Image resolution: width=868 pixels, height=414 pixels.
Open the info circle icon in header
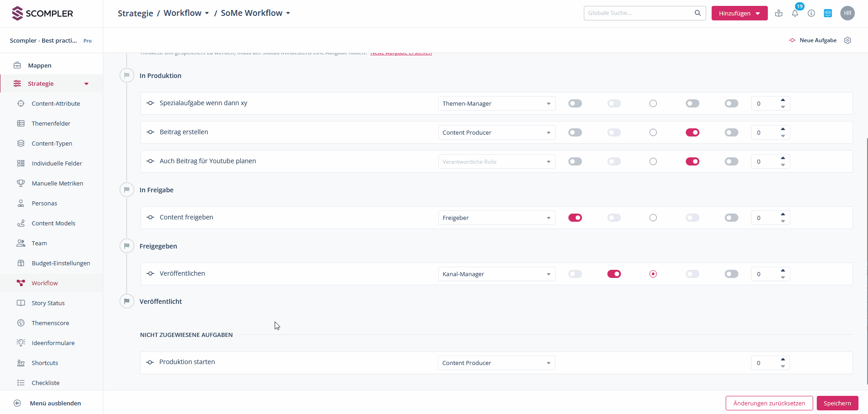811,14
